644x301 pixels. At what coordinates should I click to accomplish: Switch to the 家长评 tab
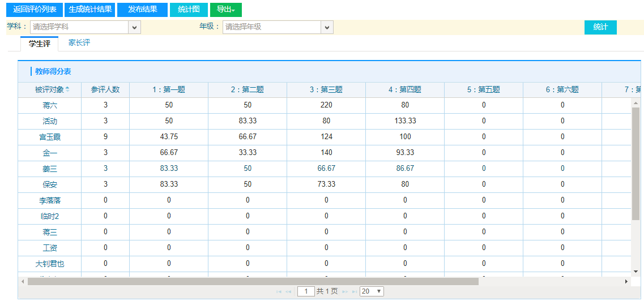coord(79,43)
